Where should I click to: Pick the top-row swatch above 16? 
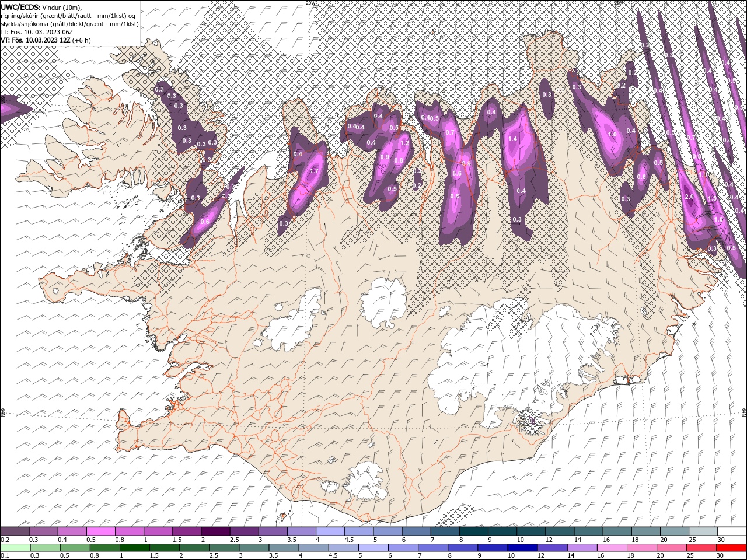(x=617, y=531)
